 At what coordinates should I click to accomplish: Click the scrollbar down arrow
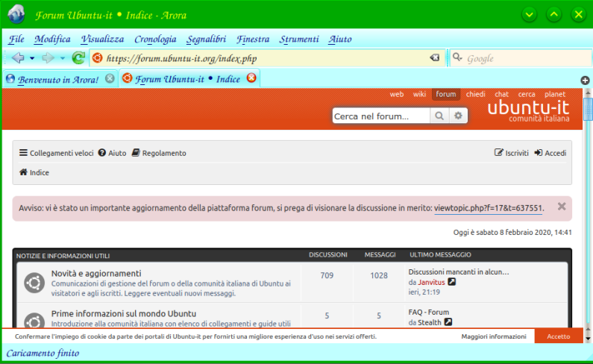tap(588, 339)
